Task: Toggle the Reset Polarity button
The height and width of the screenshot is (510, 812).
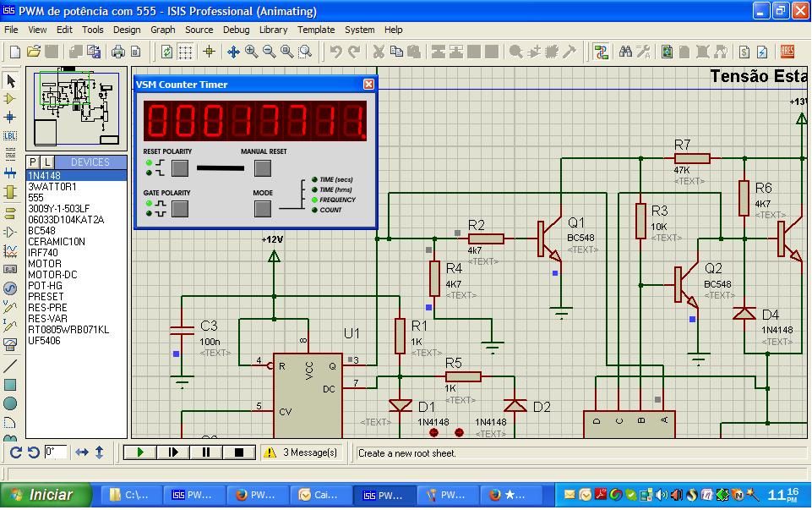Action: coord(180,168)
